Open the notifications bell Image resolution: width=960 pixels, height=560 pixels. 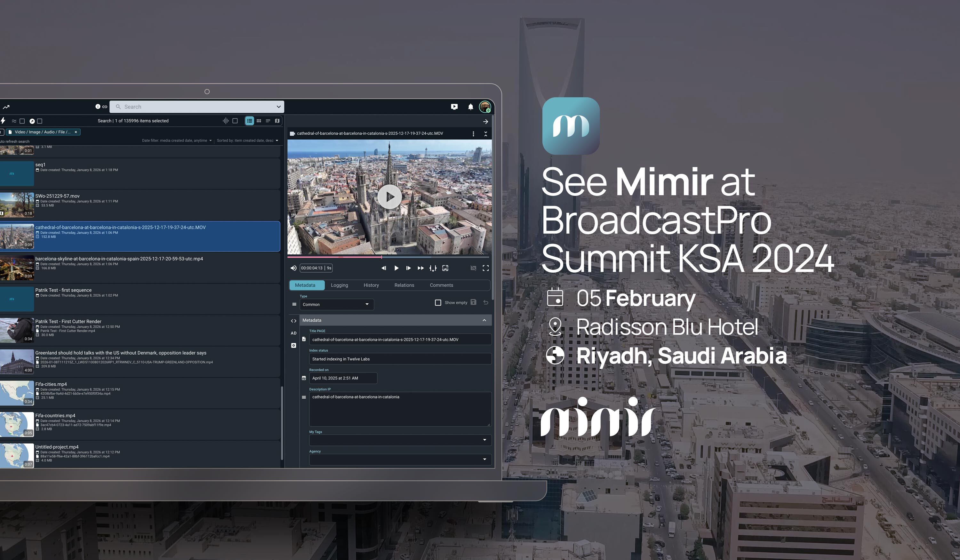click(x=470, y=107)
